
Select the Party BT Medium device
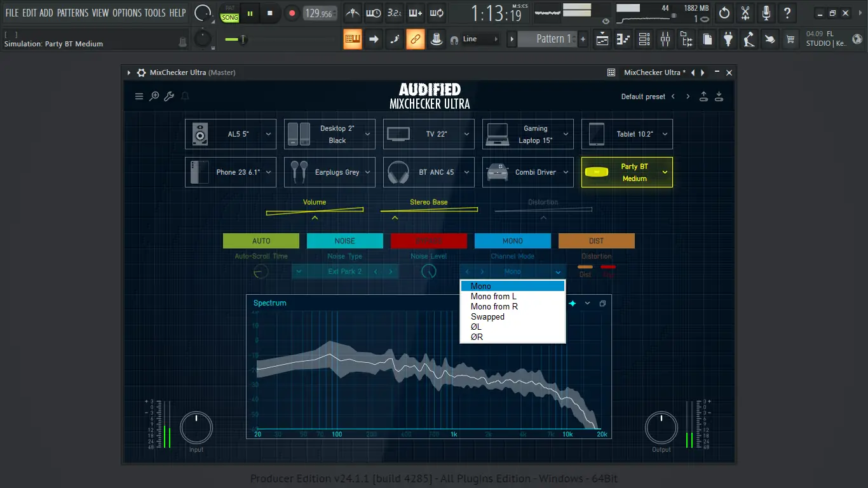(x=627, y=172)
